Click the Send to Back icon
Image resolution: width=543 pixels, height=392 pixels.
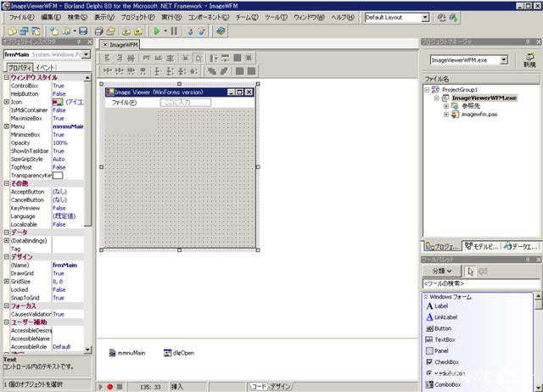(x=224, y=71)
